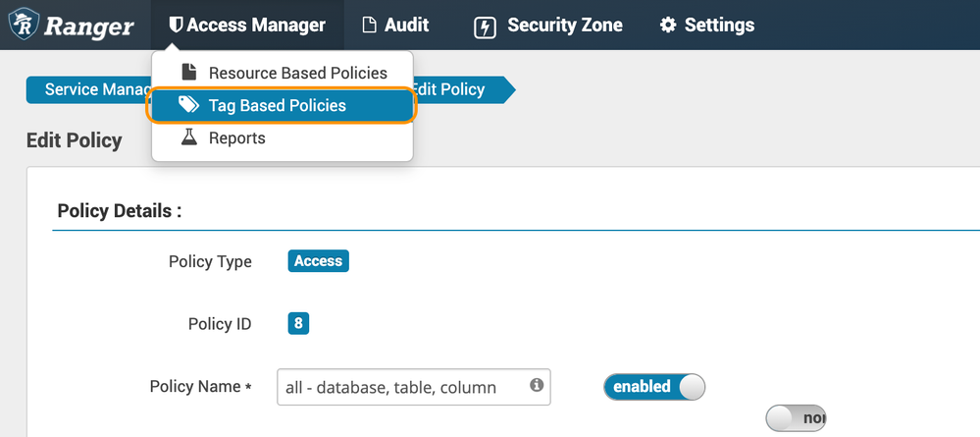Toggle the normal policy switch

coord(796,418)
